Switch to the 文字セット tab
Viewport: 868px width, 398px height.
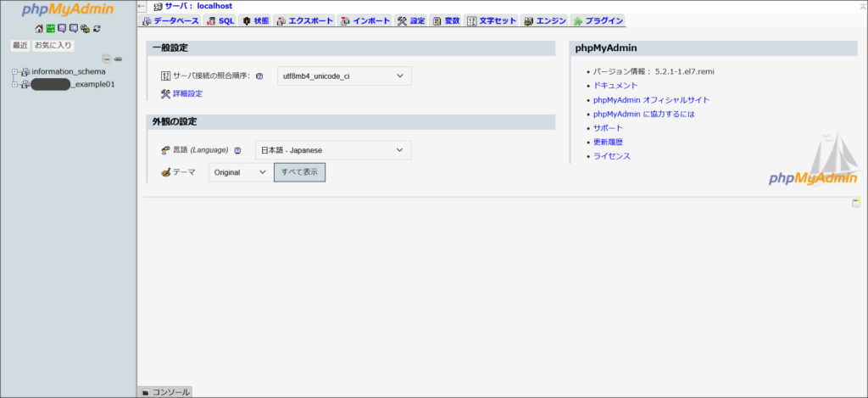[492, 20]
